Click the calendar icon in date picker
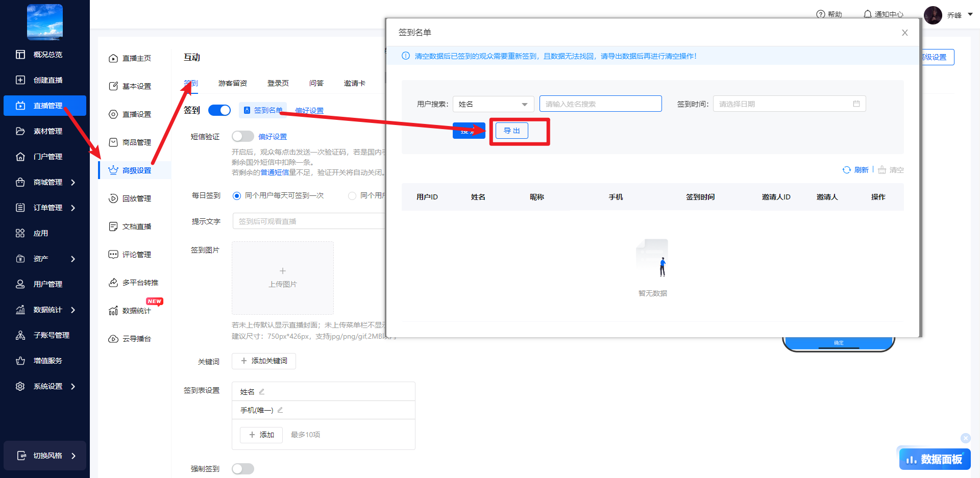The height and width of the screenshot is (478, 980). (x=856, y=104)
